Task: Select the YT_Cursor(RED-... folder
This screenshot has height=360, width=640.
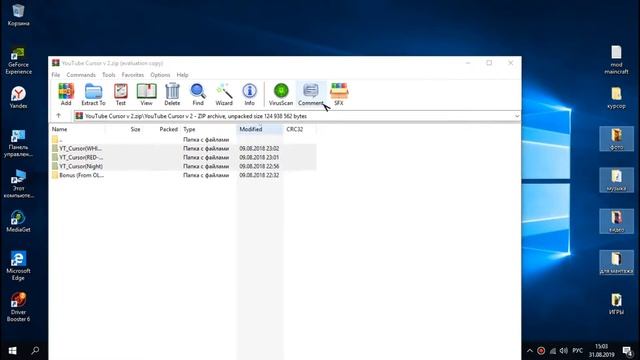Action: (x=183, y=158)
